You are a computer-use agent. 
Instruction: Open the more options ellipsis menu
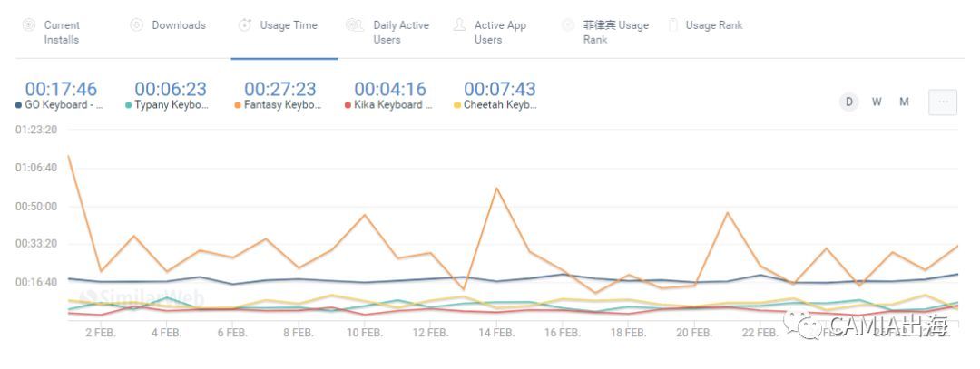943,102
